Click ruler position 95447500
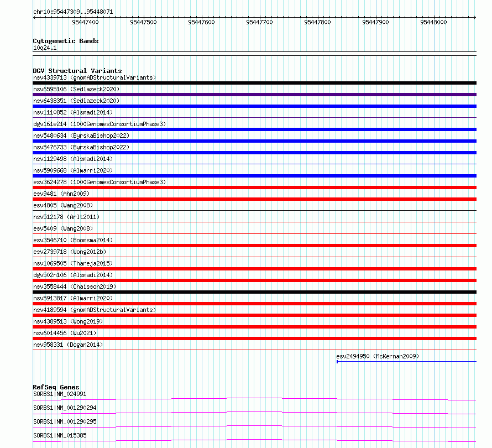Image resolution: width=492 pixels, height=448 pixels. tap(143, 22)
